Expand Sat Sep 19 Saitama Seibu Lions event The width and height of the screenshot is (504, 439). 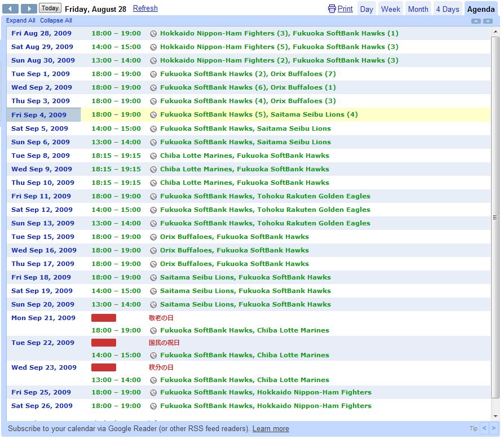click(245, 291)
